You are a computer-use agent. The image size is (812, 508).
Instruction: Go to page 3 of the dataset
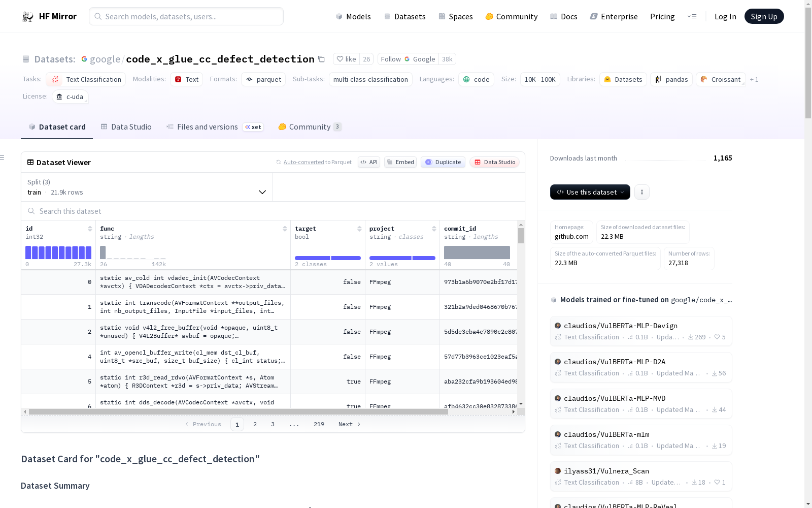pos(273,424)
